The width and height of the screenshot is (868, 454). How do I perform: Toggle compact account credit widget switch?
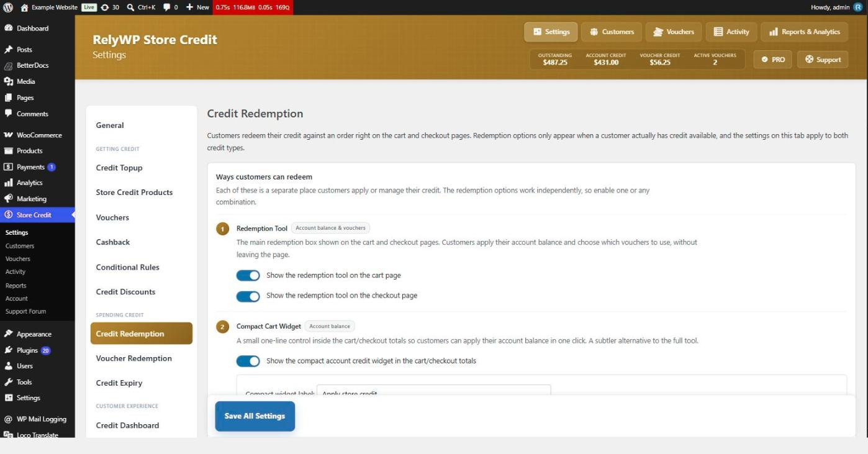click(x=248, y=361)
